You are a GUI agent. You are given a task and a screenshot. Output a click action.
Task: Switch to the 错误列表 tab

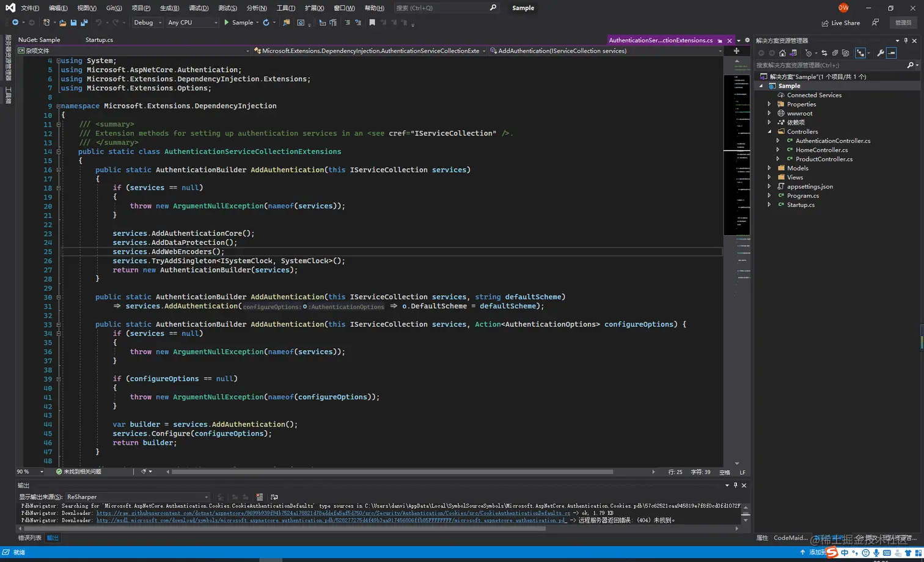coord(30,538)
